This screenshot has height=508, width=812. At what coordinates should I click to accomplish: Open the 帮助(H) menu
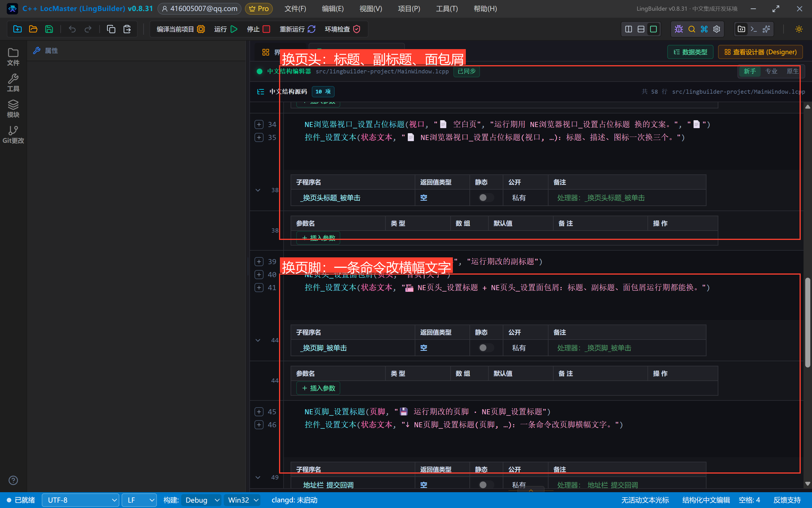click(485, 9)
